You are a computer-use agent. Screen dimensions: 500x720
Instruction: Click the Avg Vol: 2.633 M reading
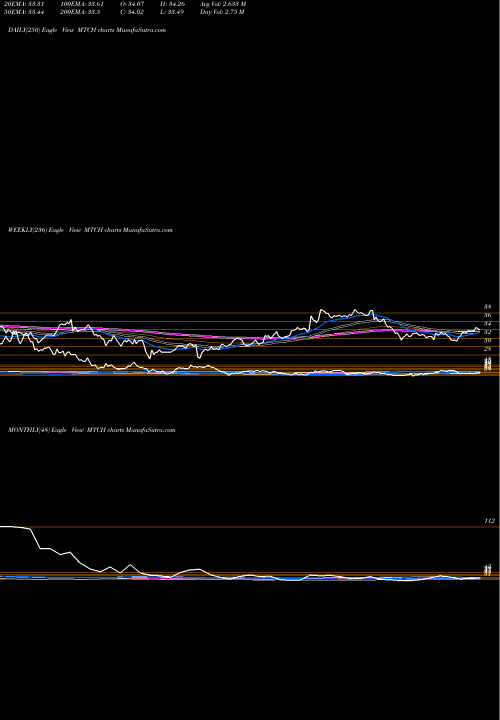[223, 4]
